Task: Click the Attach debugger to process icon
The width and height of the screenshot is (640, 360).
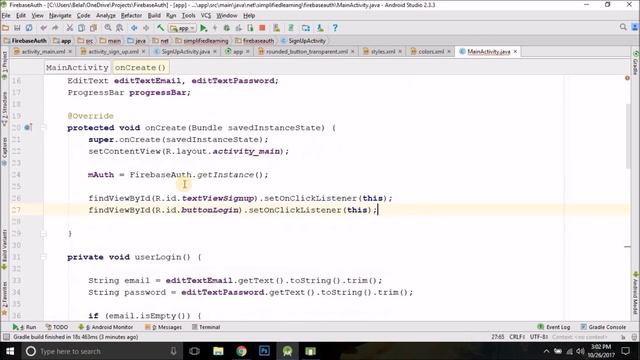Action: click(x=250, y=28)
